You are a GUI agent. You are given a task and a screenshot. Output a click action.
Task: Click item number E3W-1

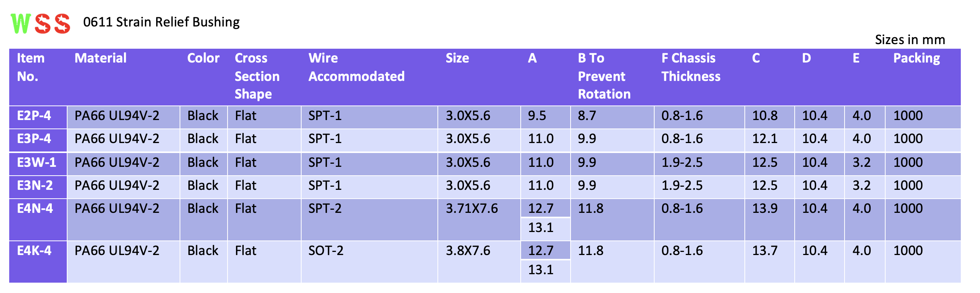coord(36,163)
